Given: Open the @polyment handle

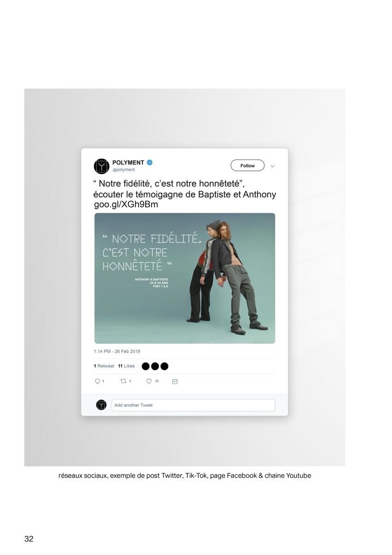Looking at the screenshot, I should [x=124, y=170].
